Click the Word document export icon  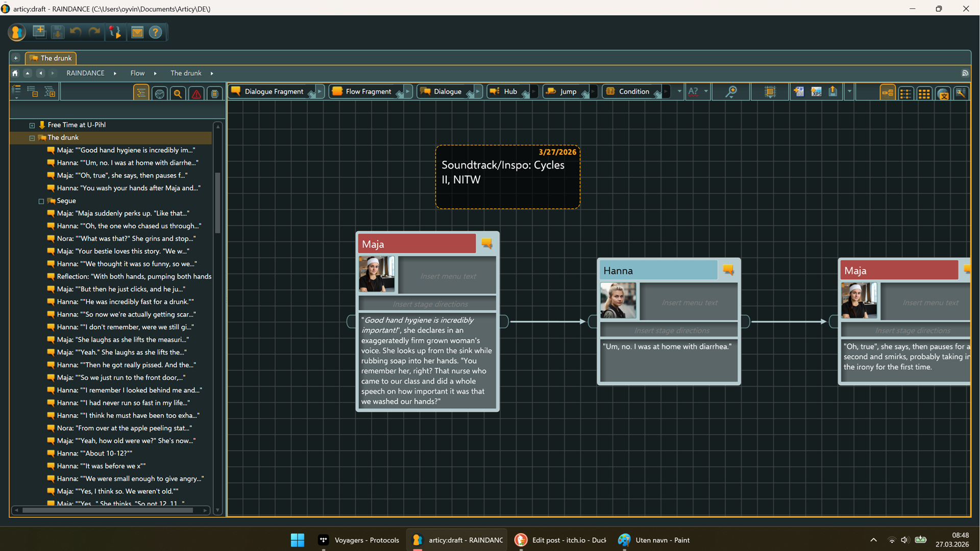pyautogui.click(x=798, y=92)
